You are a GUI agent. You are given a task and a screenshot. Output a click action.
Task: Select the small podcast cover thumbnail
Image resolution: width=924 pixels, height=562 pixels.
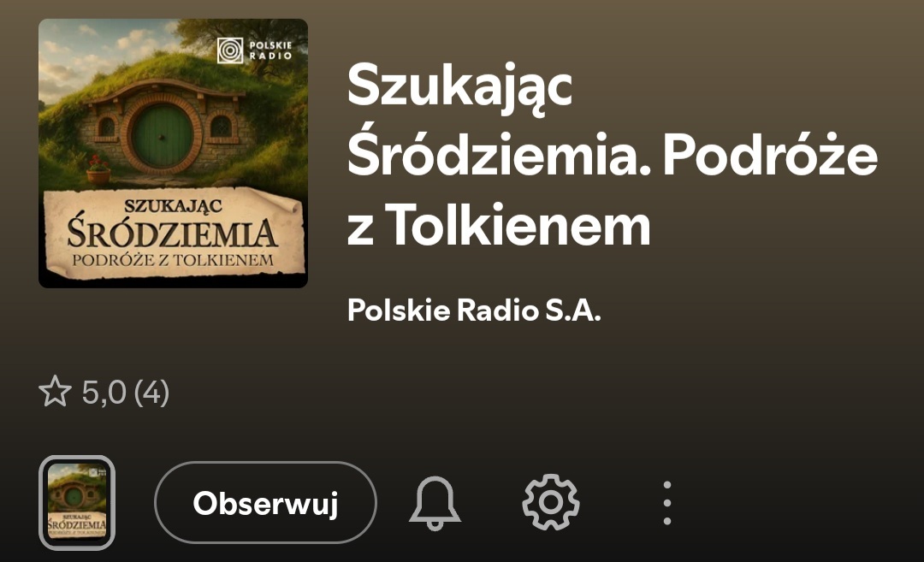coord(77,502)
